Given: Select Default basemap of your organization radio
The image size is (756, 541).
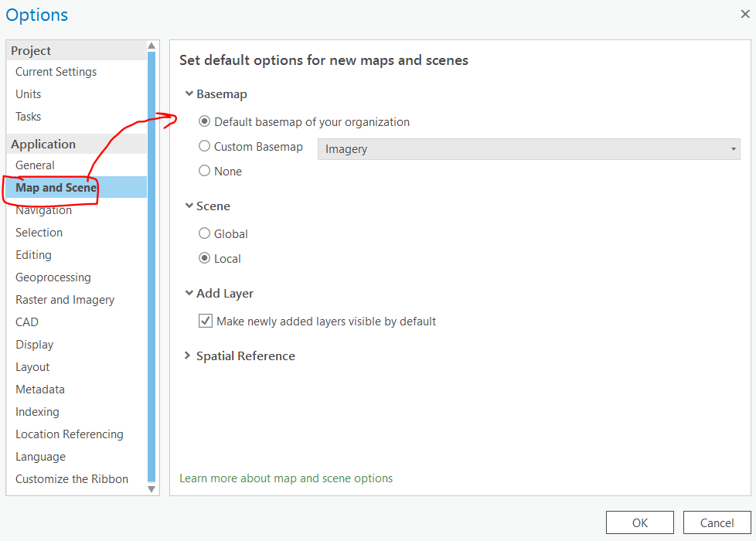Looking at the screenshot, I should [205, 121].
